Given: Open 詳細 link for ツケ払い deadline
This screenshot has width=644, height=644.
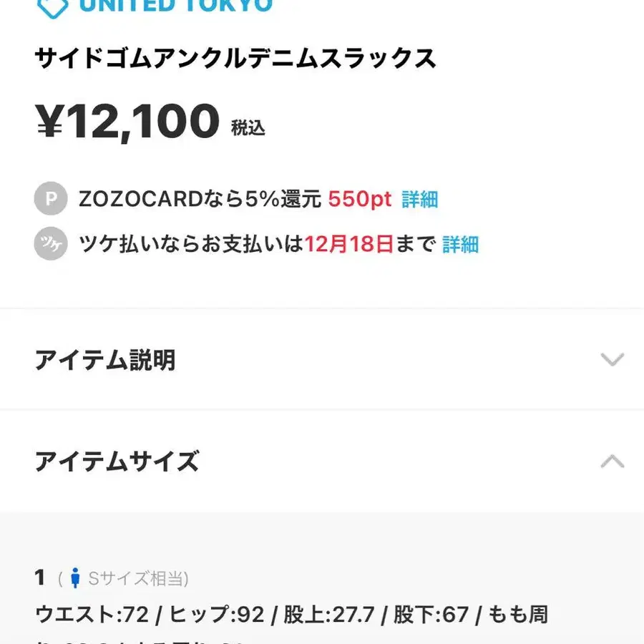Looking at the screenshot, I should 462,244.
